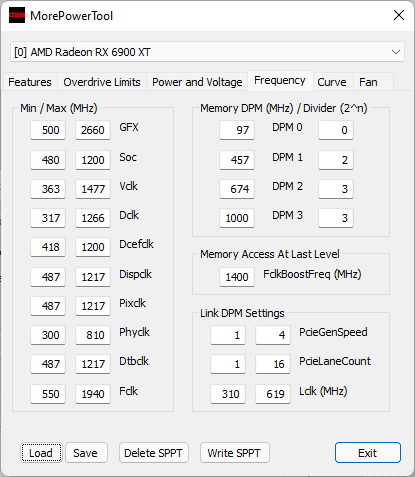415x477 pixels.
Task: Click the "Memory DPM (MHz) / Divider (2^n)" label
Action: [x=284, y=108]
